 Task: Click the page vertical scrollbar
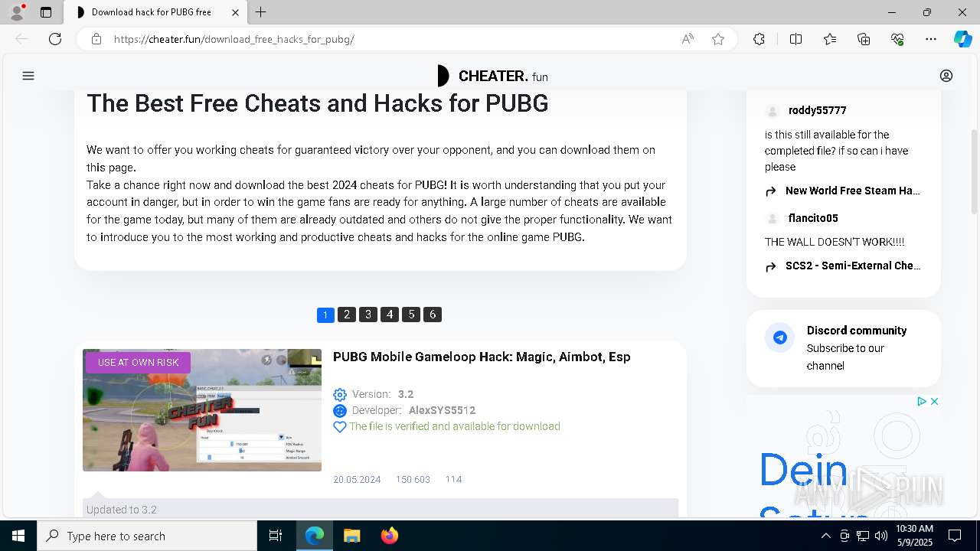pyautogui.click(x=974, y=172)
